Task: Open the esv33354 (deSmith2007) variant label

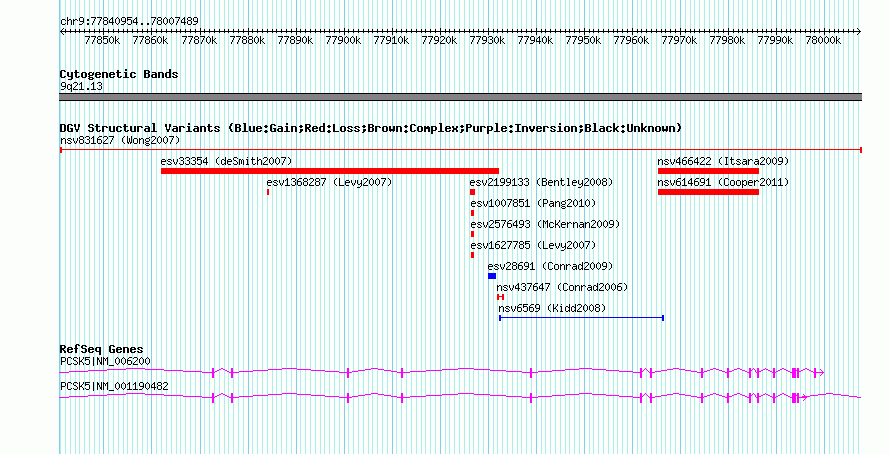Action: pos(226,161)
